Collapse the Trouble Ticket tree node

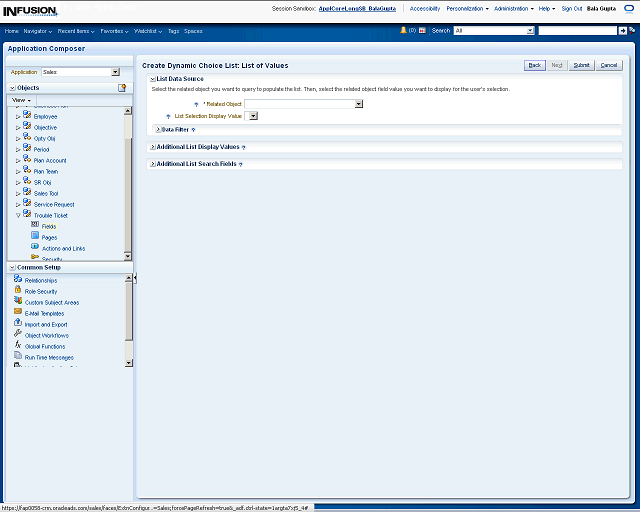point(17,215)
